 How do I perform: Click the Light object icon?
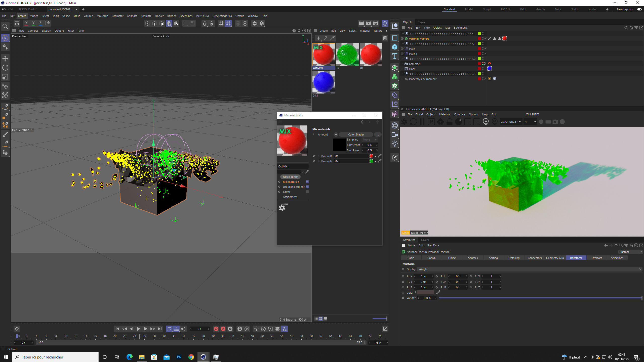(x=395, y=144)
